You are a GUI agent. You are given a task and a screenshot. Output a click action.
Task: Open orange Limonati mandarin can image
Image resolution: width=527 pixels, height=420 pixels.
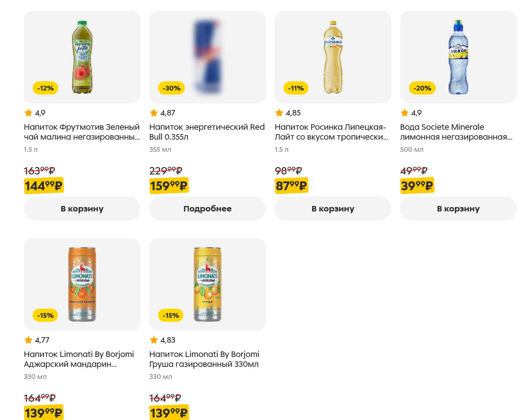point(82,284)
